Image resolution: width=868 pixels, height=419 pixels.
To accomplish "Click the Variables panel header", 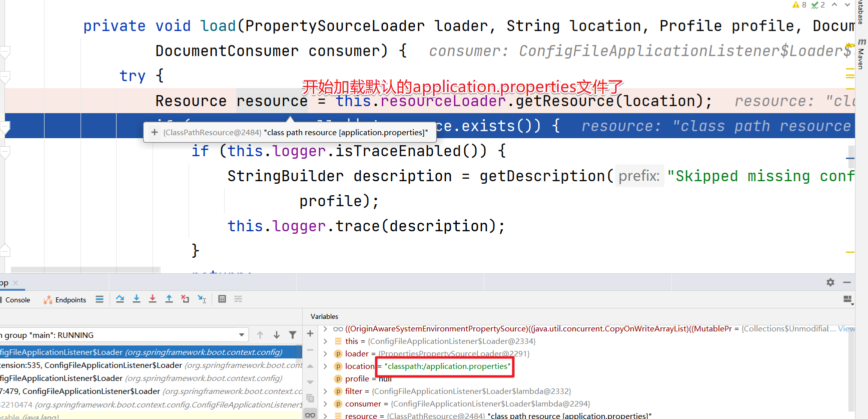I will click(324, 316).
